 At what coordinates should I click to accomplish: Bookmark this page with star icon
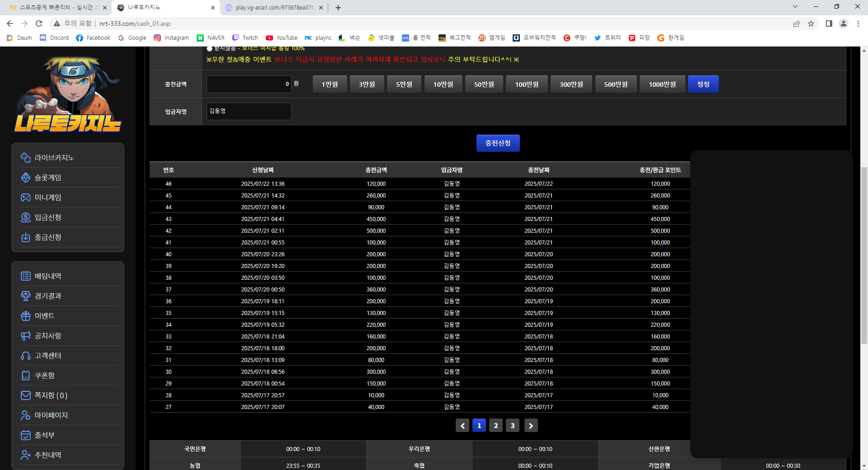pyautogui.click(x=811, y=23)
